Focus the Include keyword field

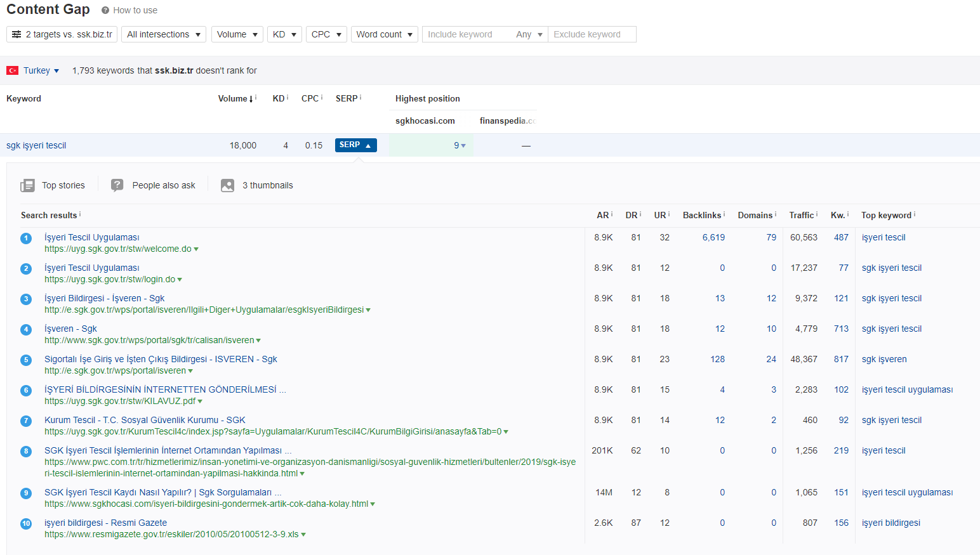(x=467, y=34)
